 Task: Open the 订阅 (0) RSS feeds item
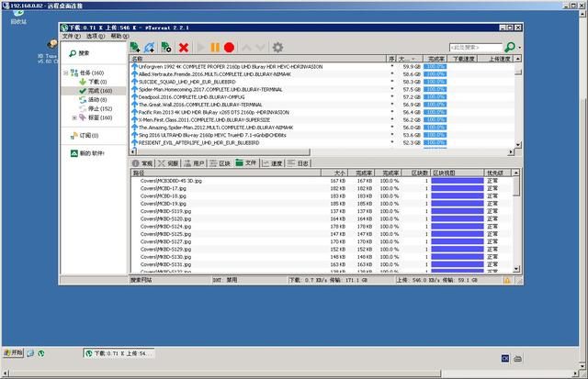click(85, 136)
